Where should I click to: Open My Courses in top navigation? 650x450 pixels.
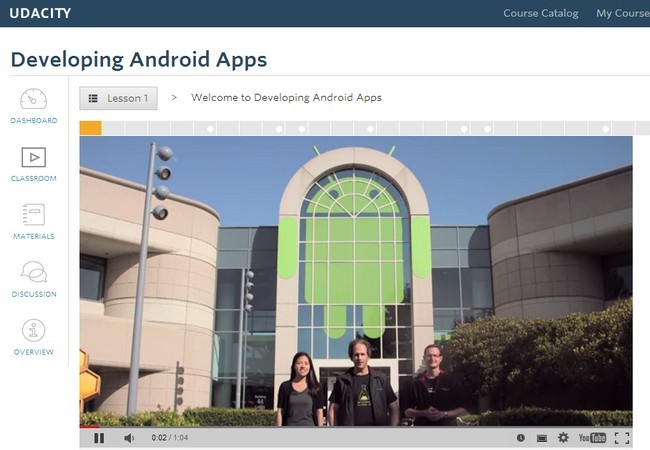pyautogui.click(x=623, y=13)
